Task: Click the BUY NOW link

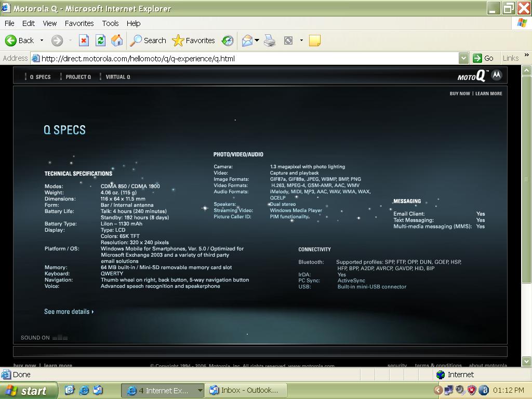Action: coord(460,94)
